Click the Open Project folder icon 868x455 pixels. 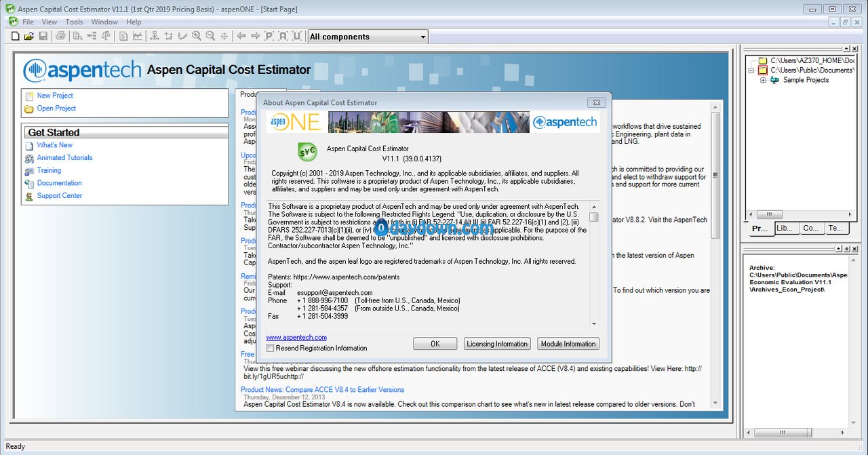click(x=29, y=109)
